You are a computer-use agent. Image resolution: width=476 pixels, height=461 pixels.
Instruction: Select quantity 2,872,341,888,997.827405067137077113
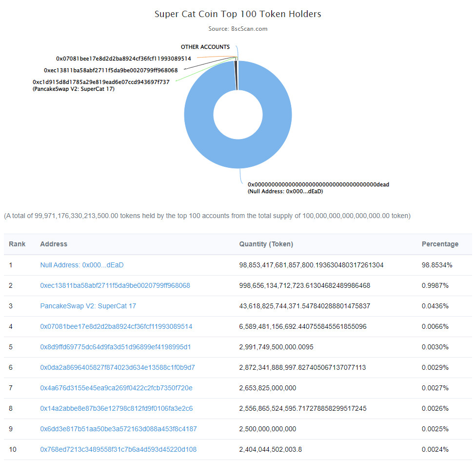click(x=302, y=367)
